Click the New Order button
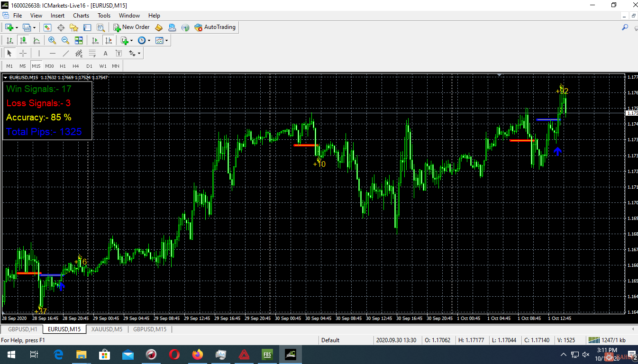Screen dimensions: 638x364 click(x=131, y=27)
